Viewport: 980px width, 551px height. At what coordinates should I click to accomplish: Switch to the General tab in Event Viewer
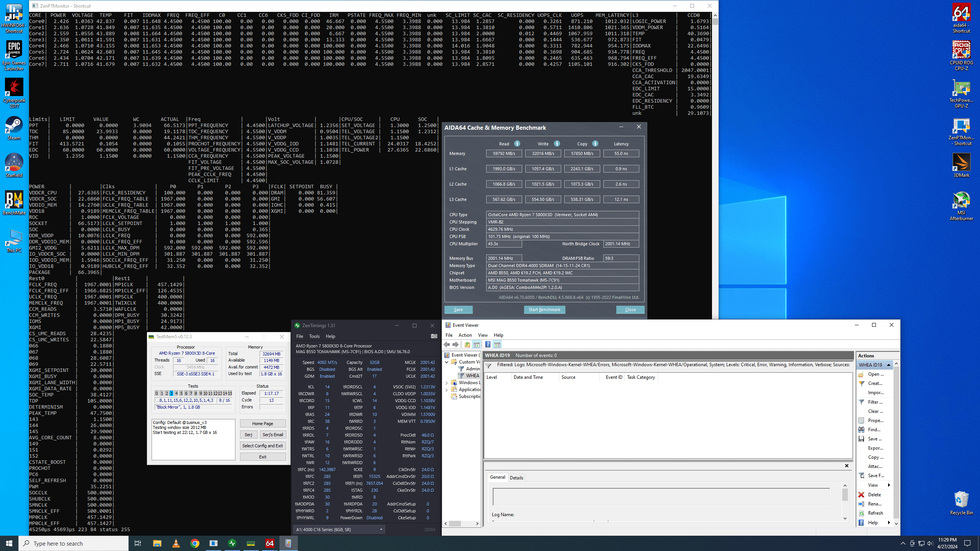tap(497, 477)
